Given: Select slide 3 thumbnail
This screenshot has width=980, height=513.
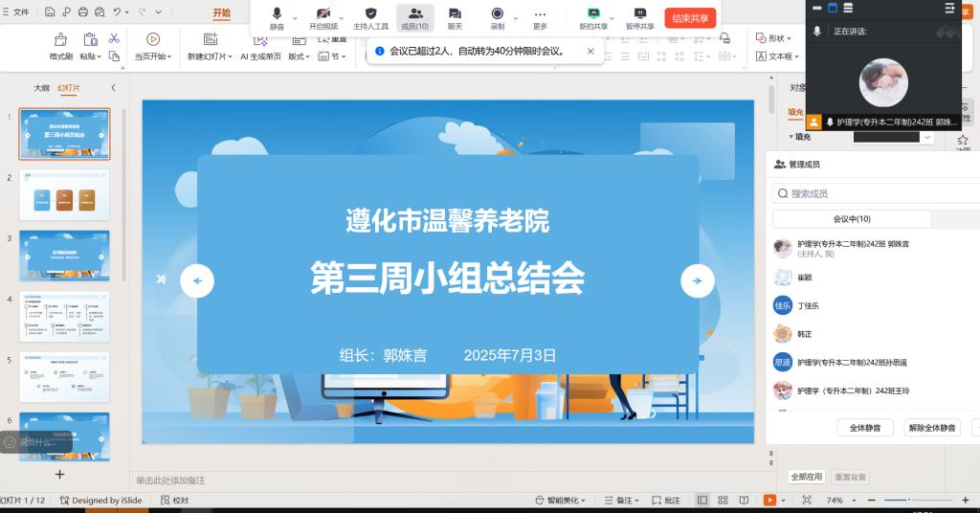Looking at the screenshot, I should tap(64, 256).
